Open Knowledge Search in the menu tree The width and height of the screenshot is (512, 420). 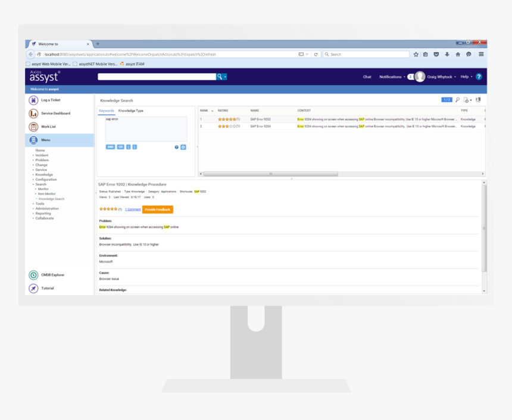52,199
